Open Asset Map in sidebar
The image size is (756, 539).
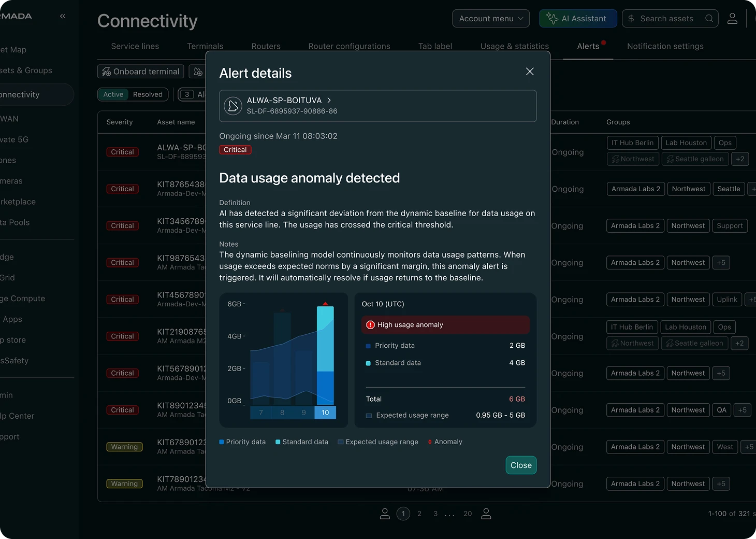coord(13,50)
